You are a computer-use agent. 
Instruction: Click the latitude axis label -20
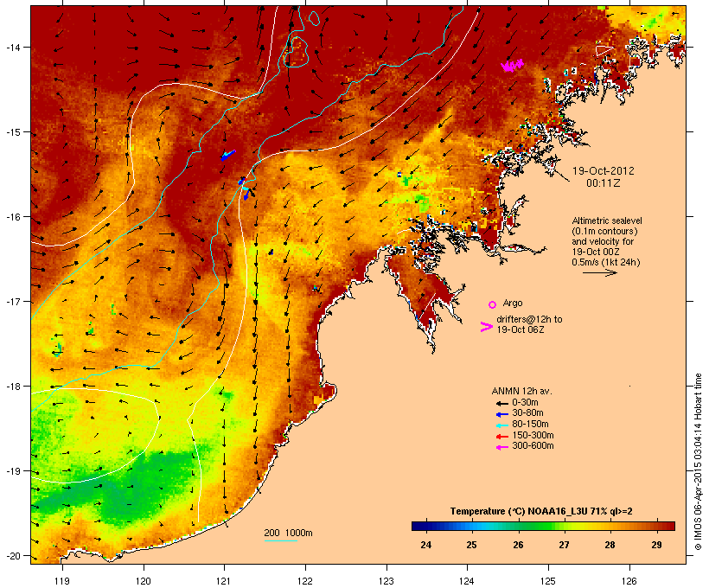[13, 556]
